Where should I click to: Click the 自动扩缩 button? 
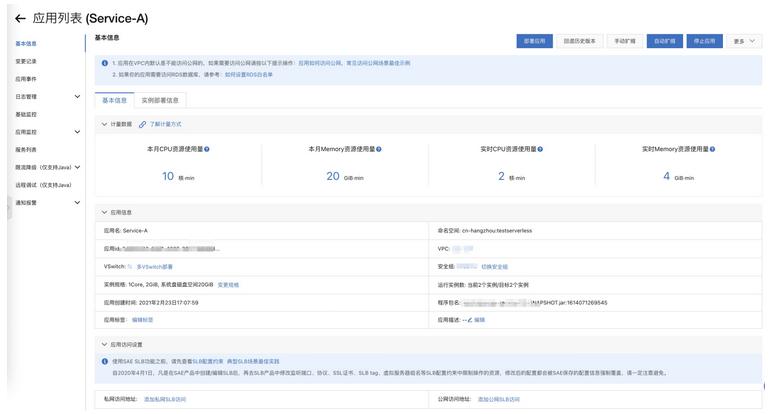point(664,41)
